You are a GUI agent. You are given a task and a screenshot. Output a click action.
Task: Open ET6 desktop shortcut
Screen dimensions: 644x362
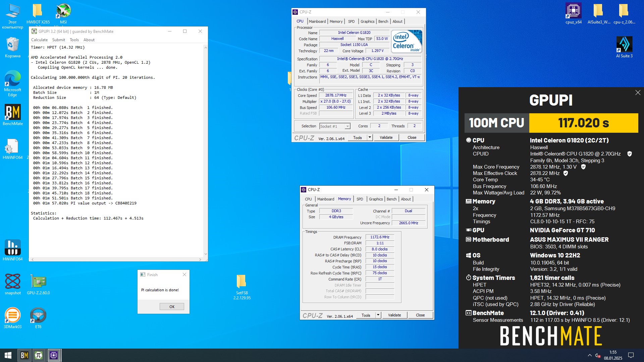(38, 318)
